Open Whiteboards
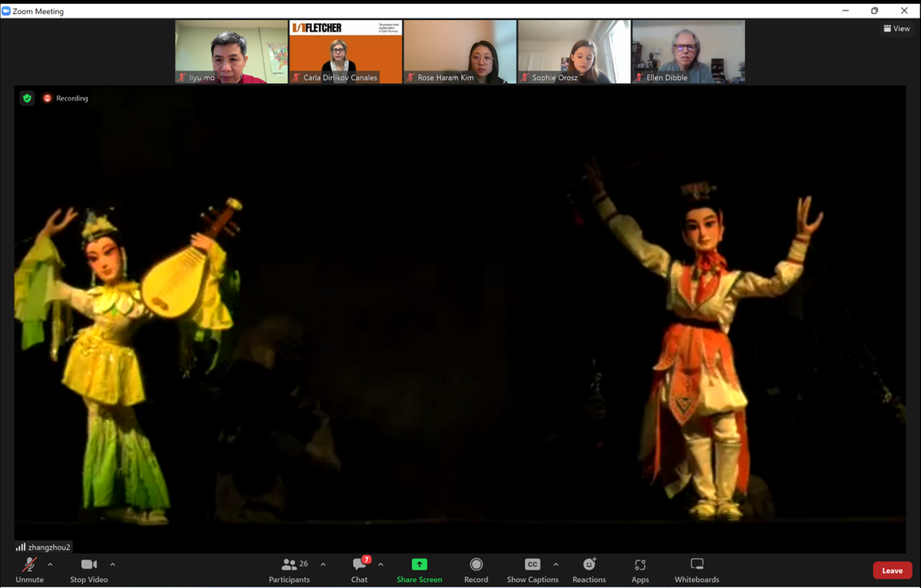This screenshot has width=921, height=588. [697, 570]
